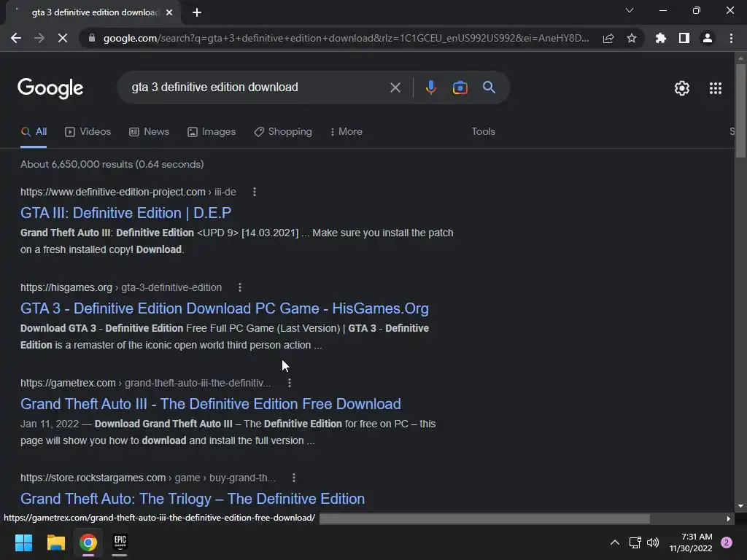The image size is (747, 560).
Task: Close the gta 3 definitive edition tab
Action: point(169,13)
